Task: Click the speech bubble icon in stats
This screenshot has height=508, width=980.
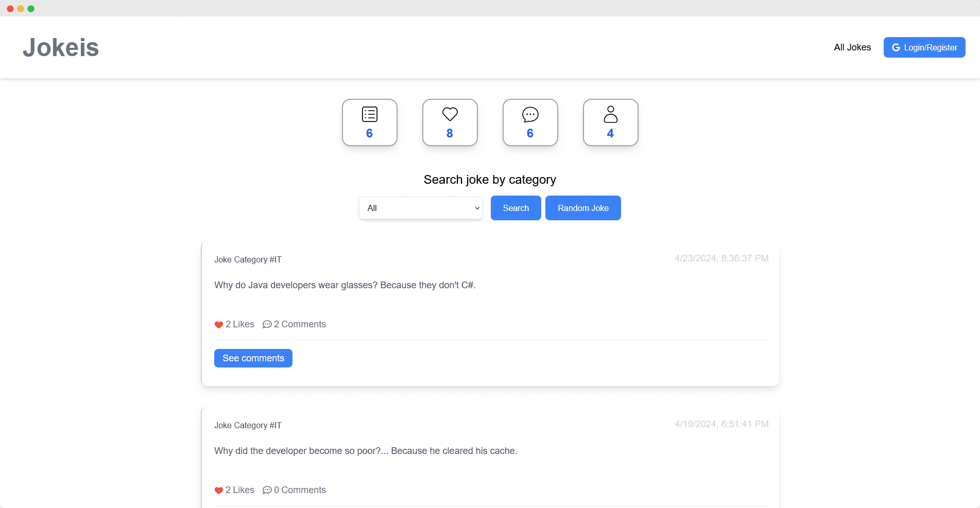Action: click(x=530, y=114)
